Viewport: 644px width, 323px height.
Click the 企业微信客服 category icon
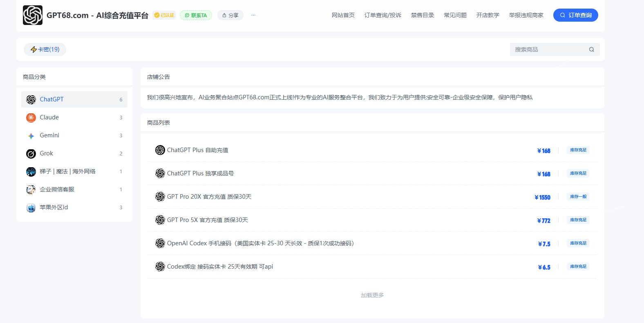tap(31, 189)
